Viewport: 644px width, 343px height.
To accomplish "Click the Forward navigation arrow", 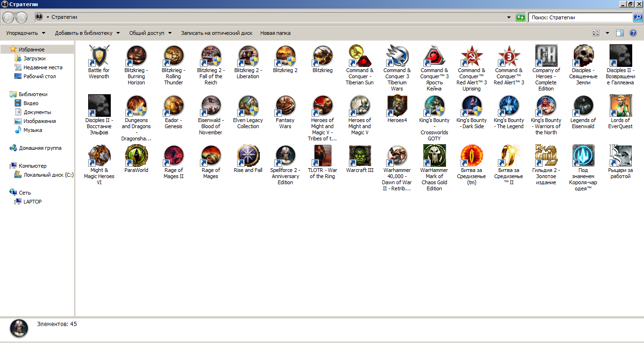I will tap(21, 18).
